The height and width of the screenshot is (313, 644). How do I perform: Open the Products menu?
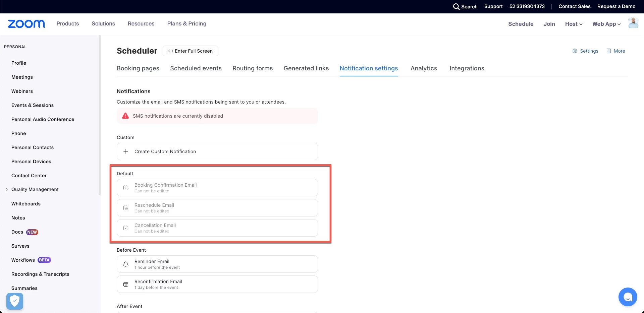coord(68,23)
